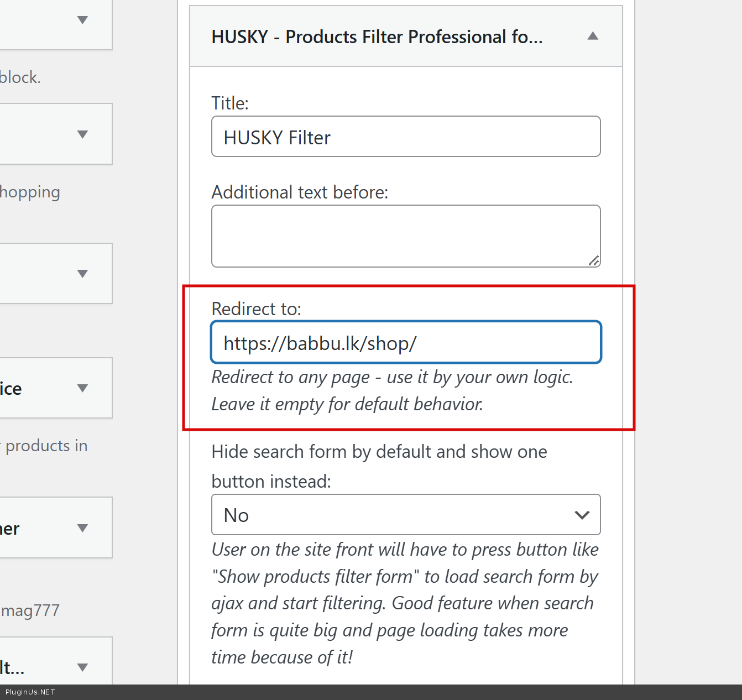Expand the widget whose title ends in "ner"
The image size is (742, 700).
click(x=83, y=528)
